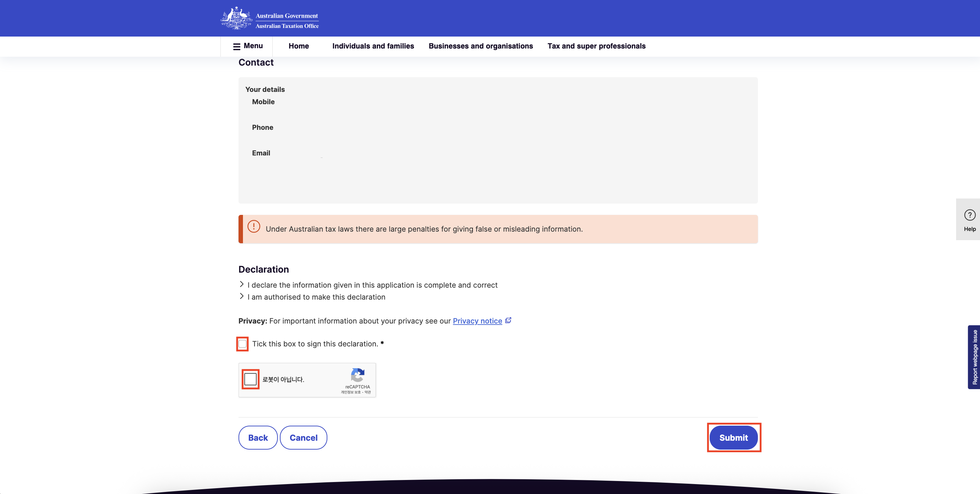This screenshot has height=494, width=980.
Task: Open the hamburger Menu icon
Action: pyautogui.click(x=237, y=46)
